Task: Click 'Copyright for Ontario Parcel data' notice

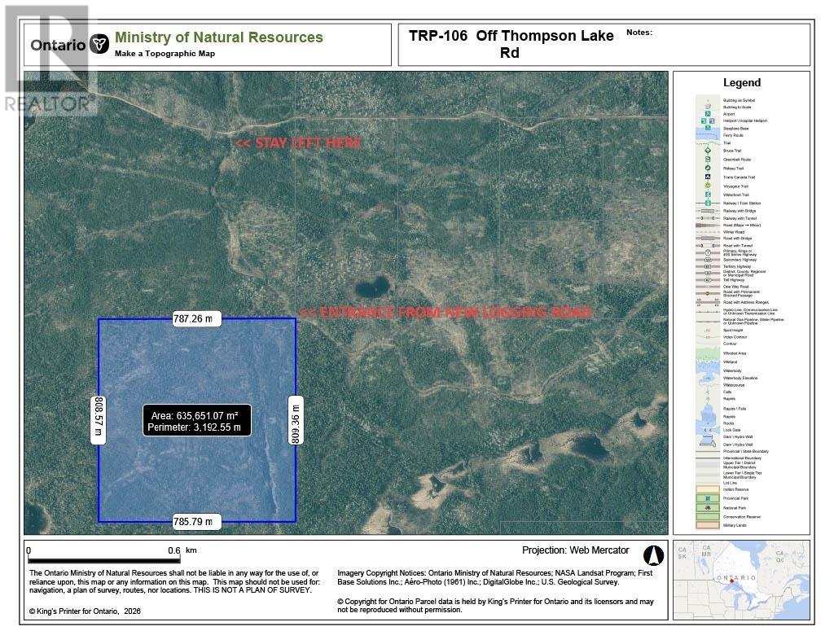Action: click(x=495, y=605)
